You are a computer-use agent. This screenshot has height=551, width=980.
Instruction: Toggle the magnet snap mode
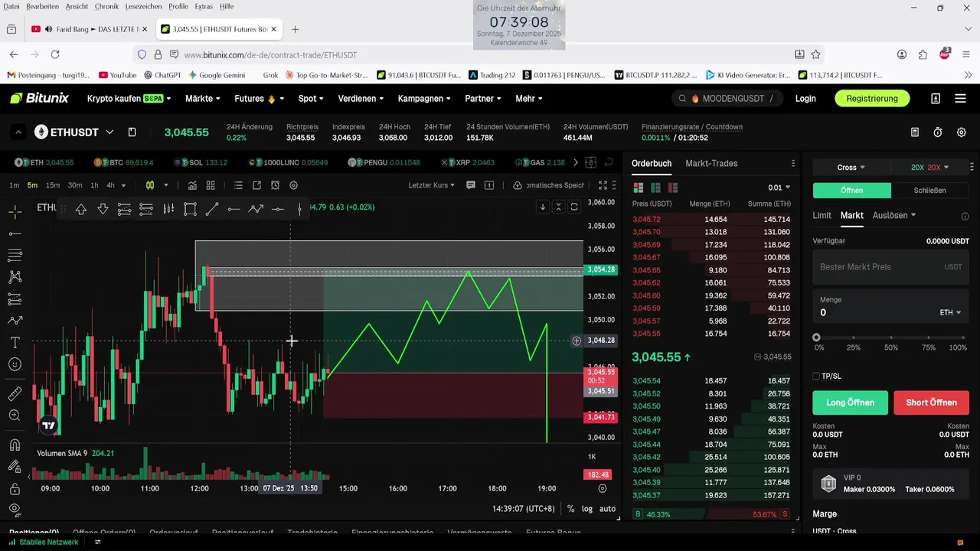pos(15,445)
